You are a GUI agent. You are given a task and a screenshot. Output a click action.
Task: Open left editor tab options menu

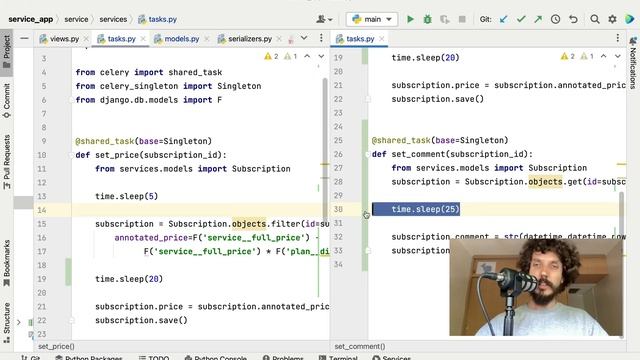point(321,38)
